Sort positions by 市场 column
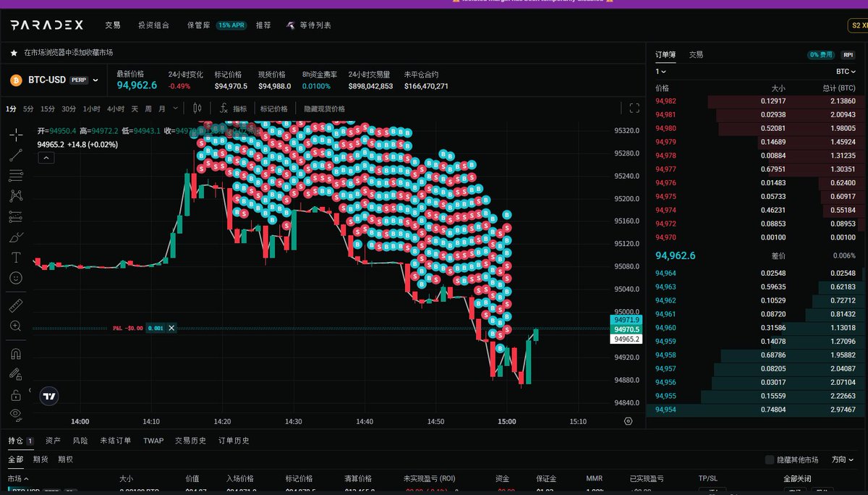Viewport: 868px width, 495px height. (18, 479)
